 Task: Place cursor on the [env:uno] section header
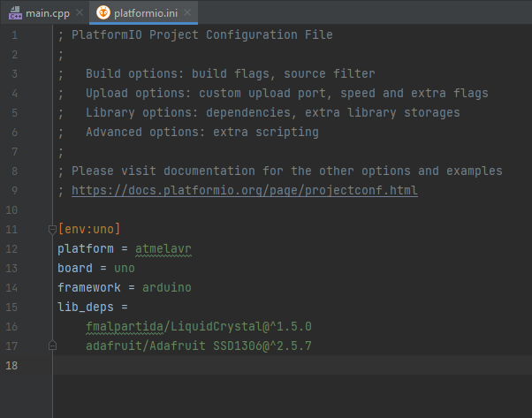point(88,230)
